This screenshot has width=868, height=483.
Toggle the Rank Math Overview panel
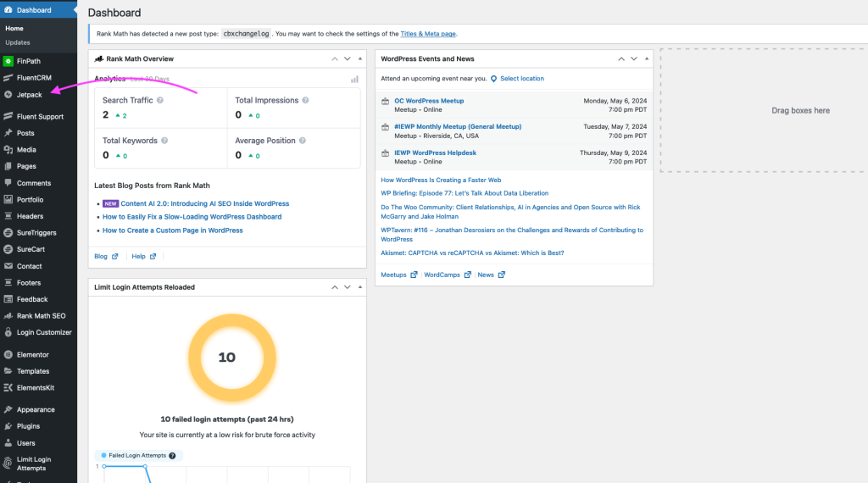tap(359, 59)
